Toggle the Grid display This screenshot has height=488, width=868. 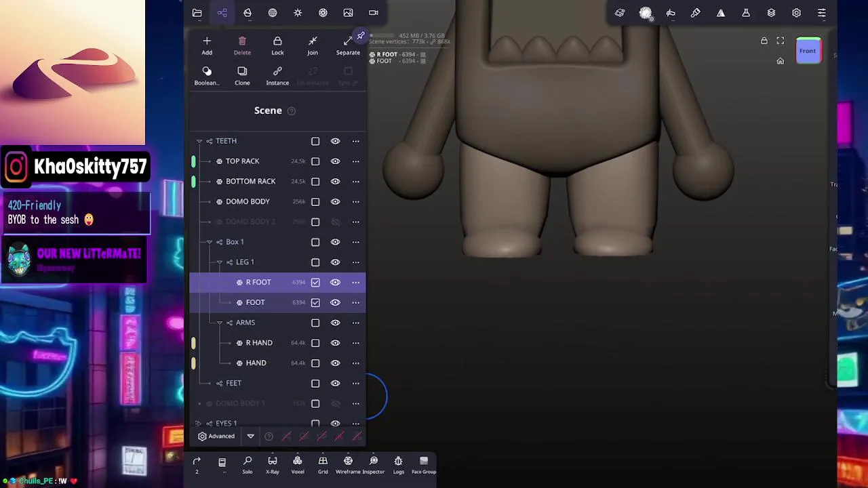tap(323, 465)
